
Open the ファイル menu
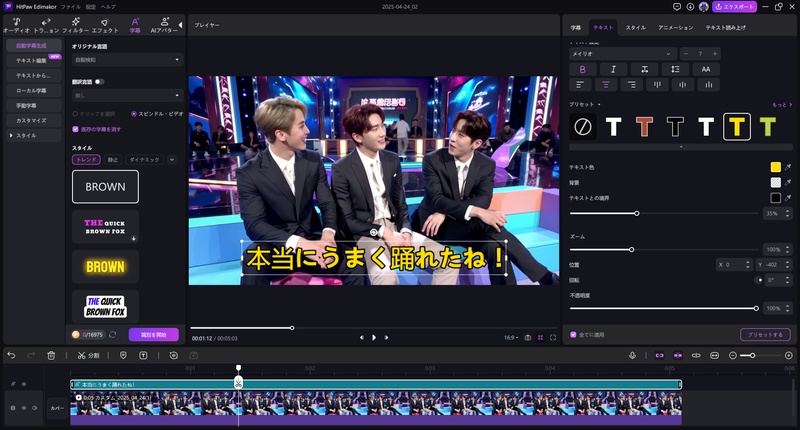(70, 6)
